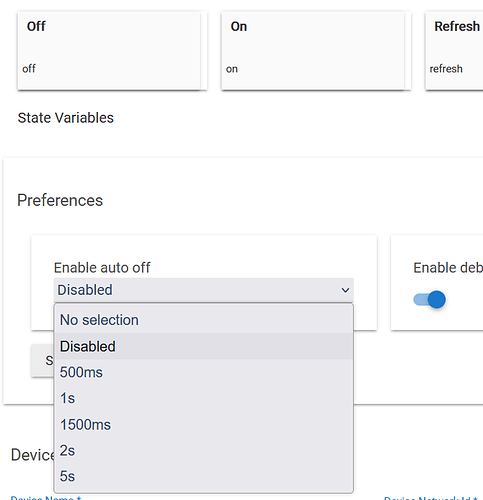Pick the 1s auto off option
Image resolution: width=483 pixels, height=500 pixels.
(x=204, y=398)
